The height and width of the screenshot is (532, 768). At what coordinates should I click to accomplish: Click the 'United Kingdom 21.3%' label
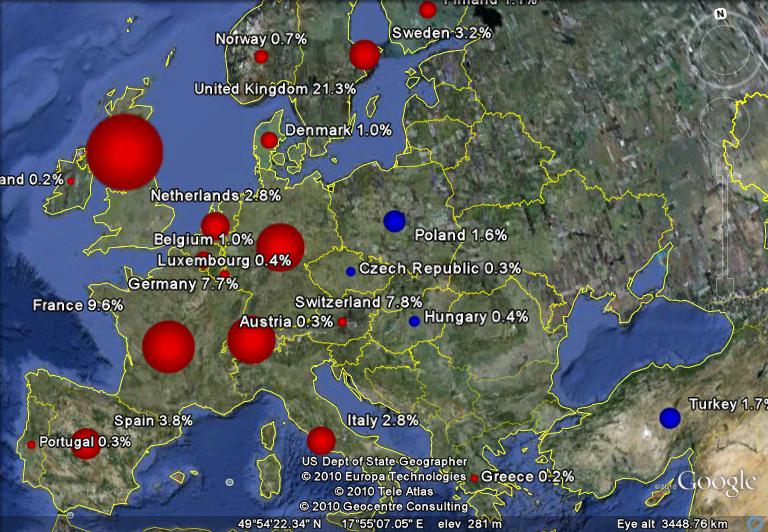click(275, 89)
